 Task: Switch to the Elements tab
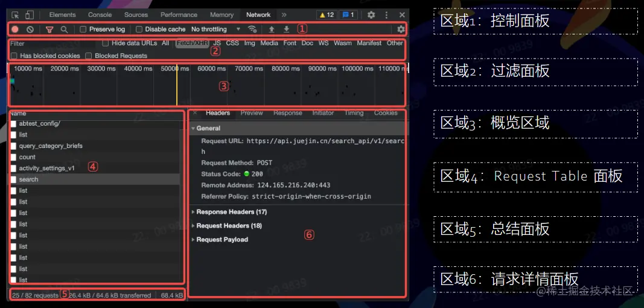(x=62, y=15)
